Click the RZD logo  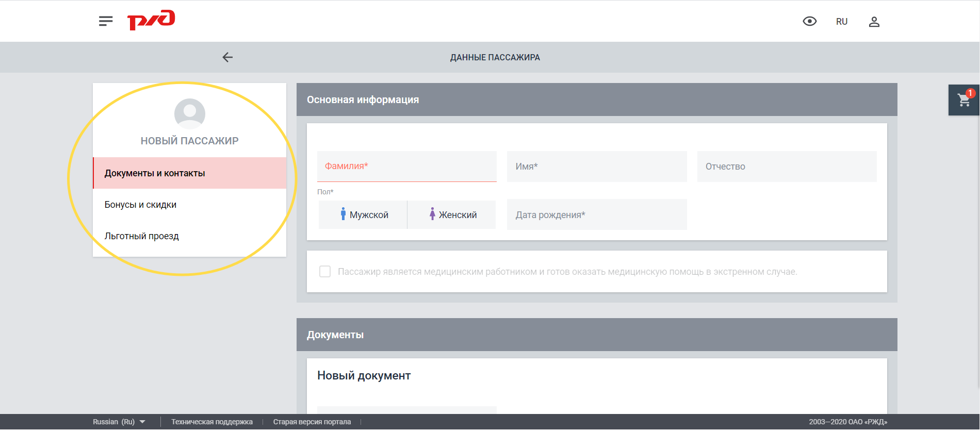tap(151, 20)
